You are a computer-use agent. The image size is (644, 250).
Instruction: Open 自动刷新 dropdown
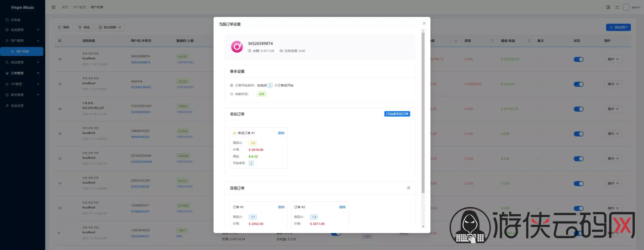click(x=110, y=27)
